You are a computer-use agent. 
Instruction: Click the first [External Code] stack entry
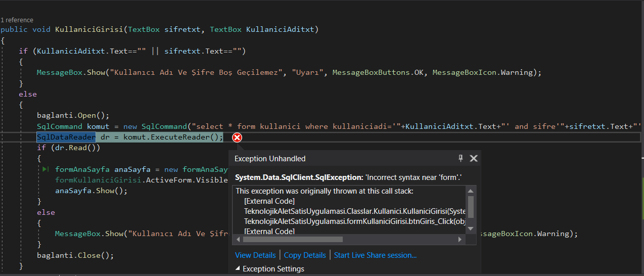point(269,201)
